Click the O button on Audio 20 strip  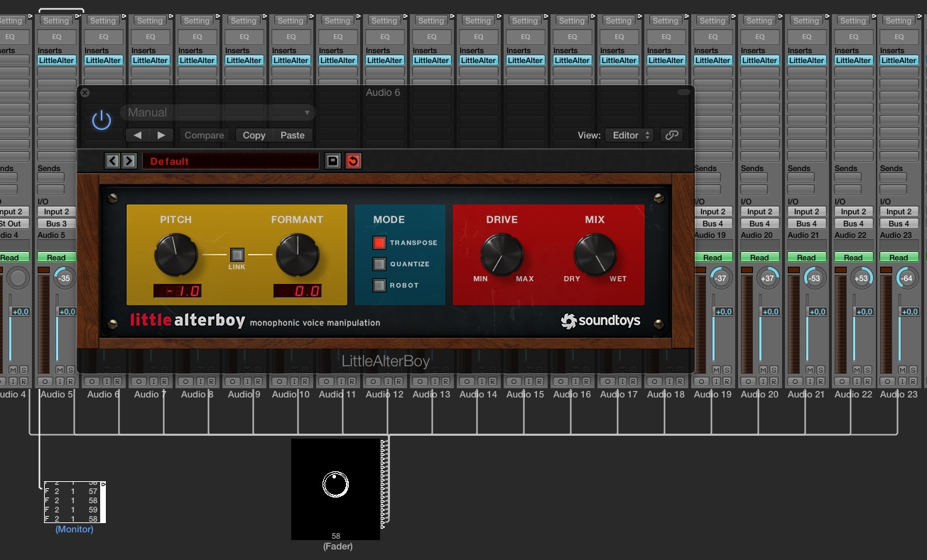click(x=748, y=381)
